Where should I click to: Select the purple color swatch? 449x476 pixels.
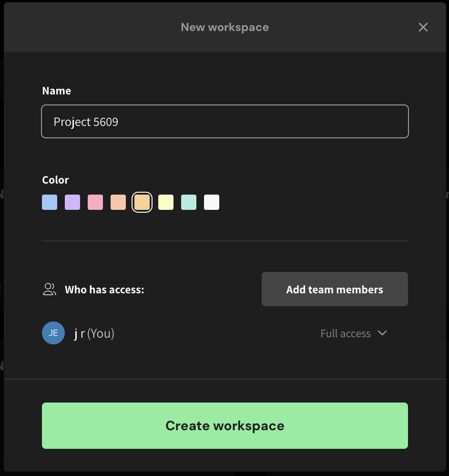click(x=72, y=202)
